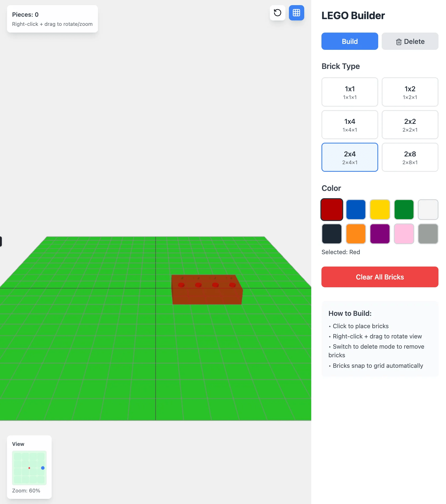The image size is (446, 504).
Task: Select the 1x2 brick type
Action: (410, 92)
